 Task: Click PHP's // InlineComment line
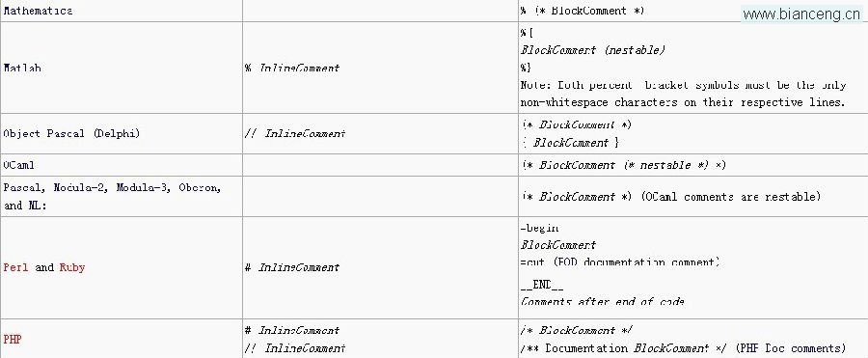tap(295, 348)
